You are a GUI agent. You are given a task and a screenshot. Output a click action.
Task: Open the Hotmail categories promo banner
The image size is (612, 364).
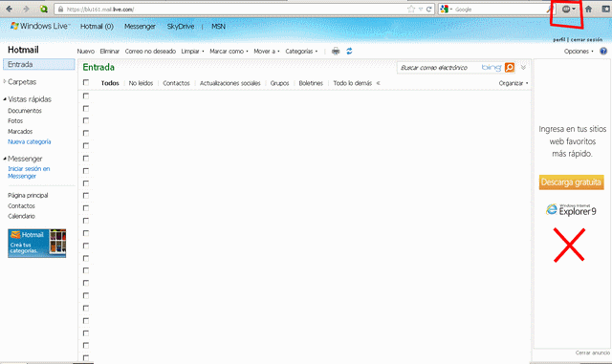[x=36, y=243]
